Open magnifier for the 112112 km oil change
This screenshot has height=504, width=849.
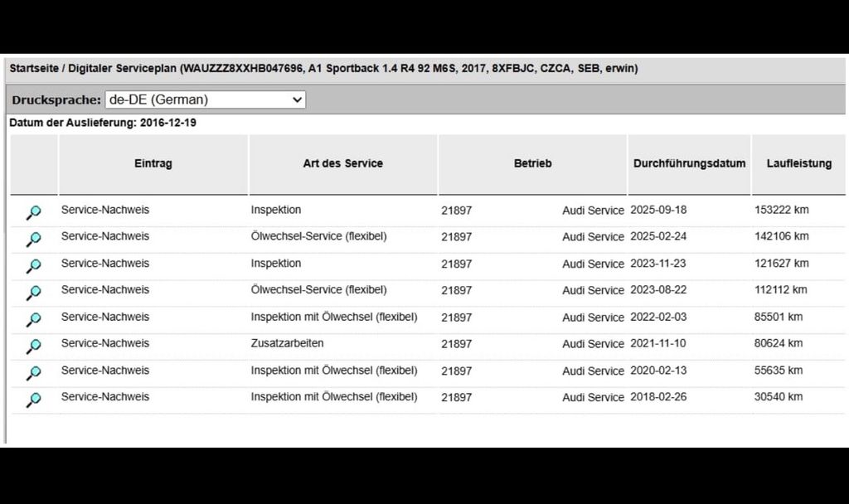tap(33, 293)
